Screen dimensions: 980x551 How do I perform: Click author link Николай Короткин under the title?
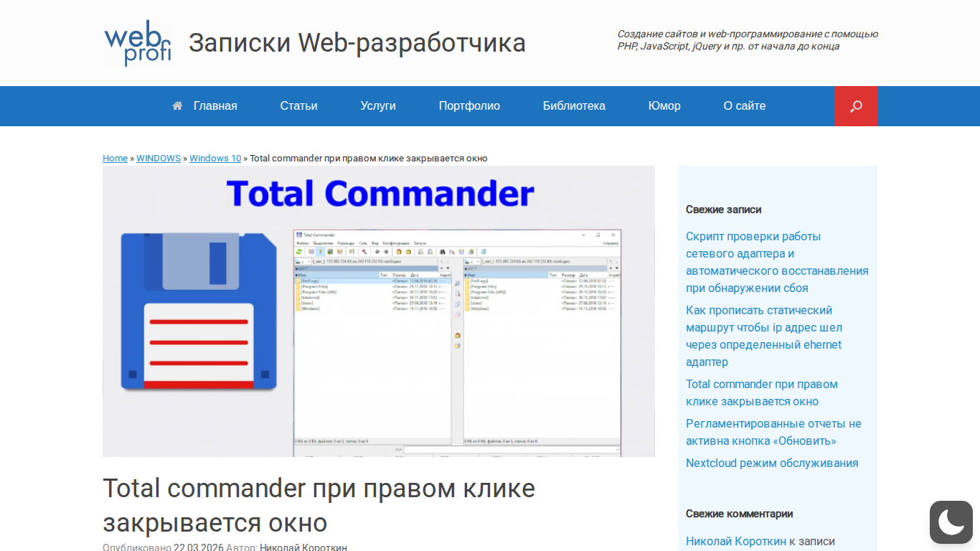pos(303,547)
